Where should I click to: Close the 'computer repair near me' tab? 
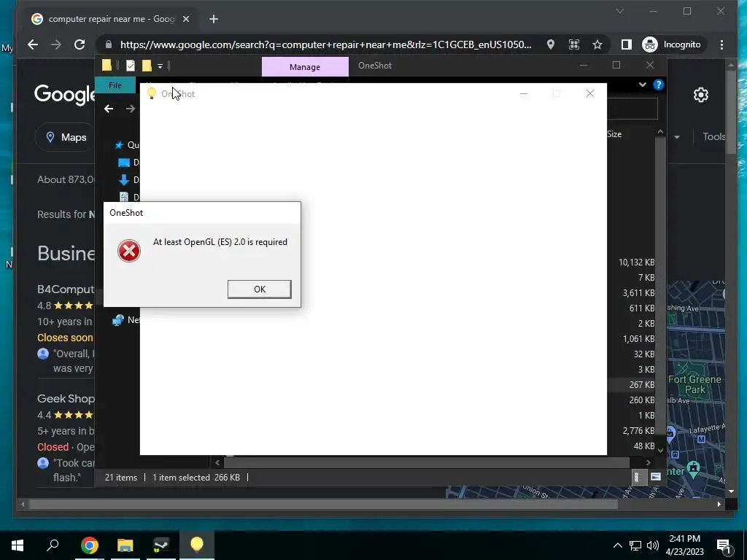(186, 19)
